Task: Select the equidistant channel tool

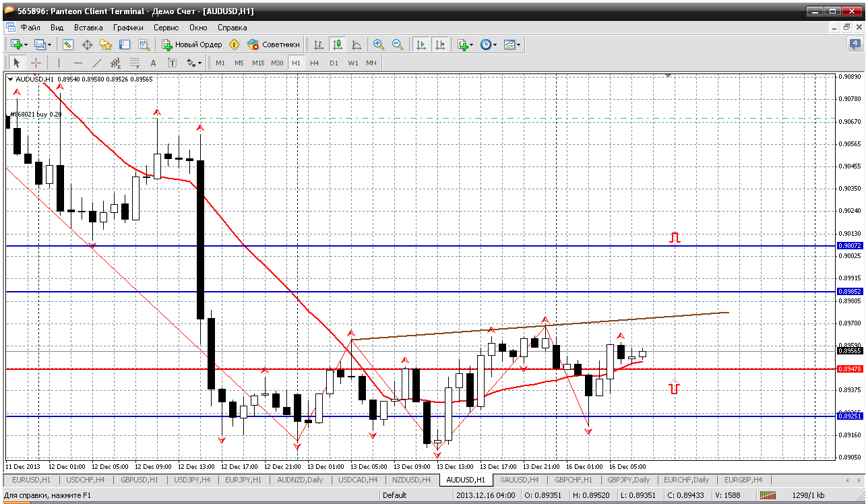Action: coord(115,63)
